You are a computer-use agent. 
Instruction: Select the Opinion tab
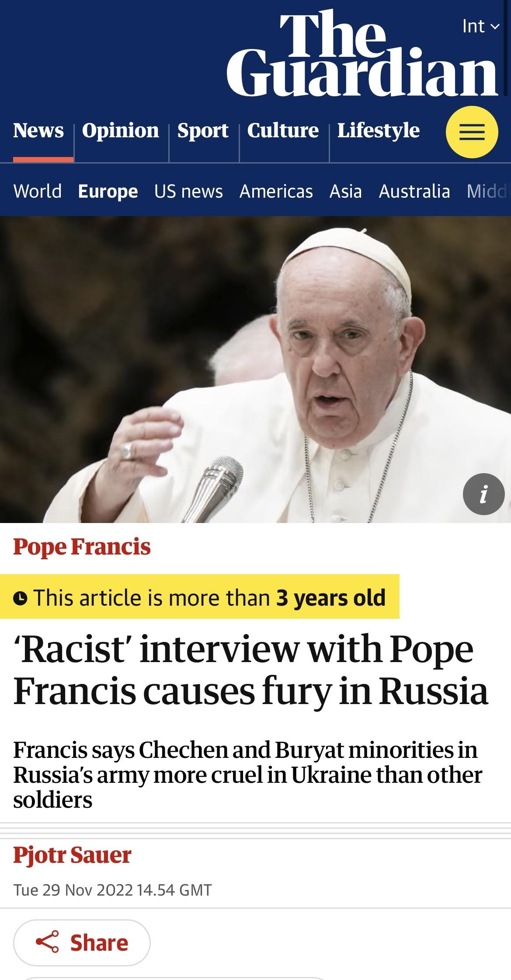tap(121, 130)
